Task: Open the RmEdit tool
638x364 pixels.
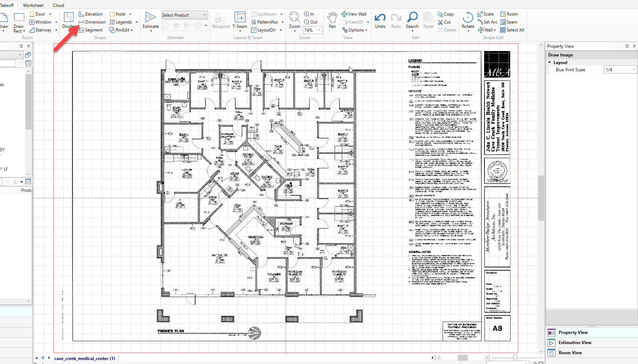Action: (119, 30)
